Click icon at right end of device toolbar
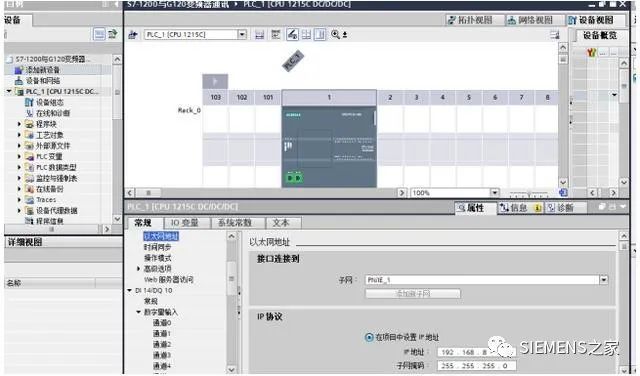 (554, 35)
